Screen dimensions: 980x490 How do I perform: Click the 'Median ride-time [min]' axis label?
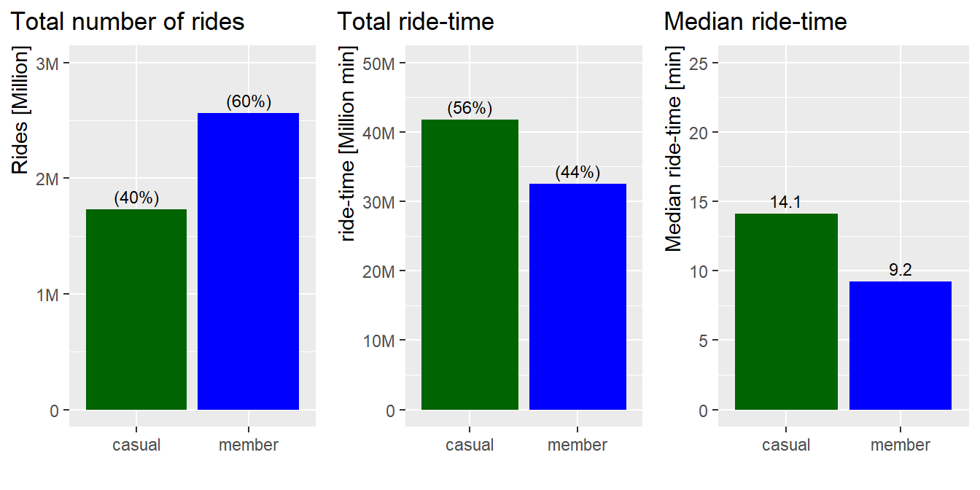674,149
